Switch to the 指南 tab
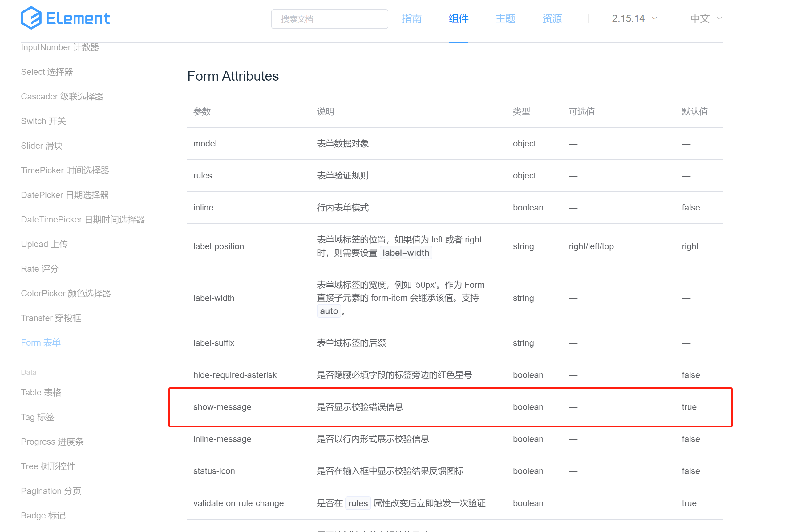The width and height of the screenshot is (801, 532). 411,19
